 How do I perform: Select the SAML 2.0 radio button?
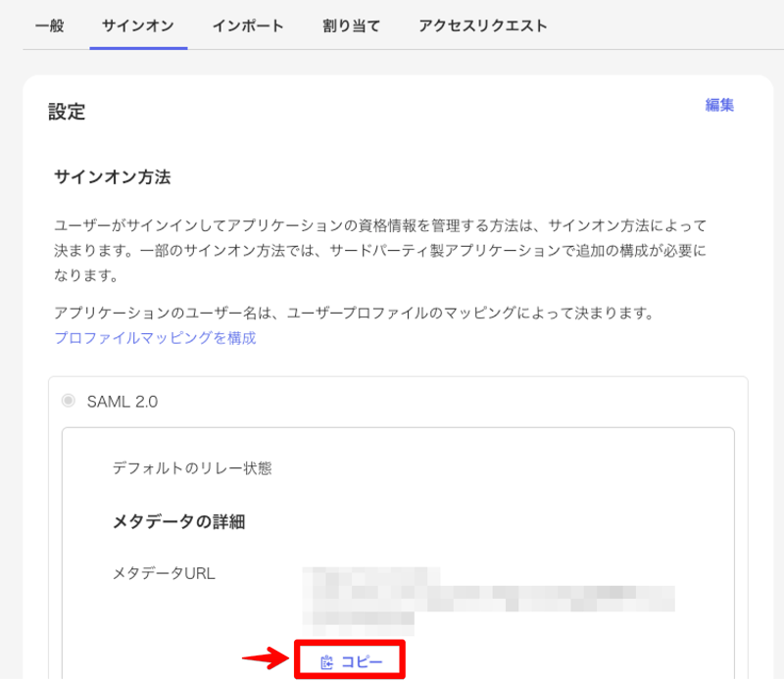tap(68, 400)
